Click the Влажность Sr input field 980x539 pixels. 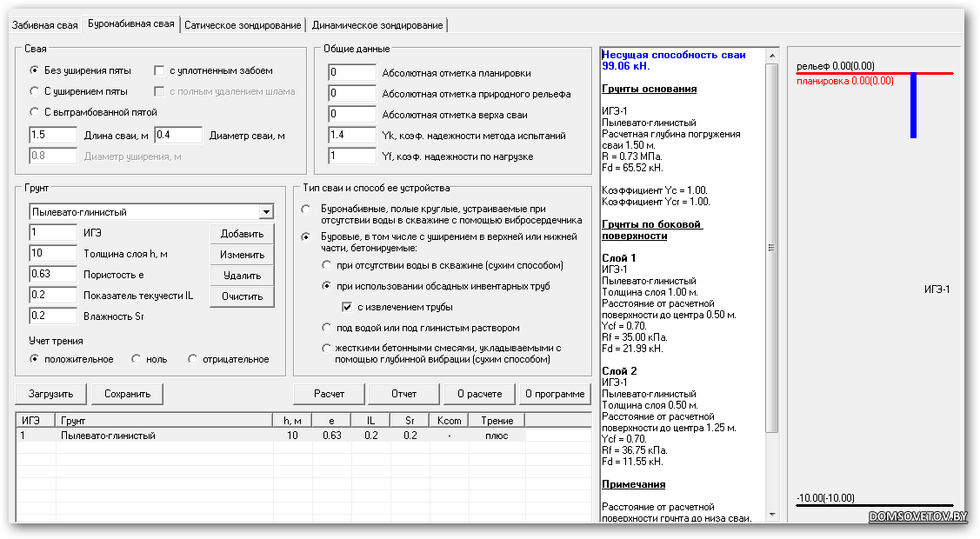(53, 316)
